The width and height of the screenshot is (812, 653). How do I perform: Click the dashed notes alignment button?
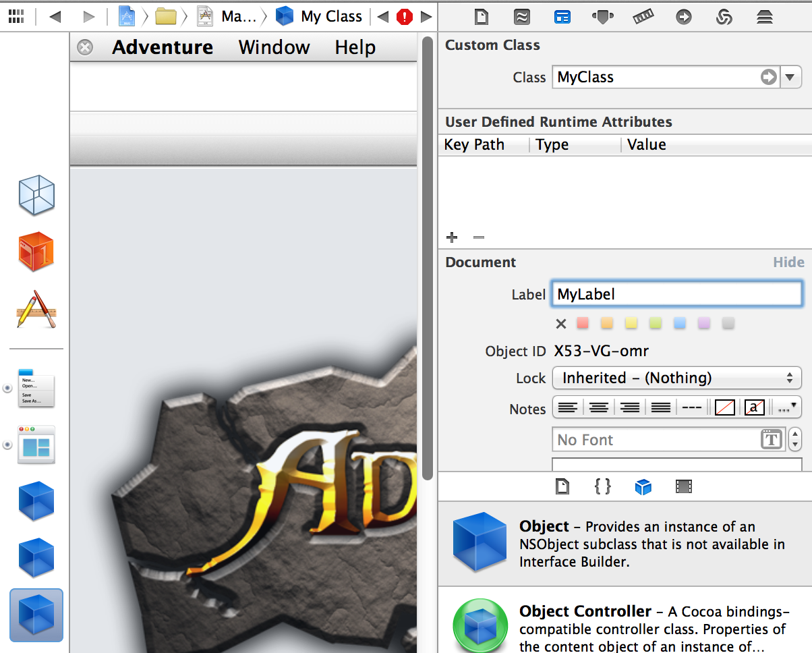click(x=692, y=407)
